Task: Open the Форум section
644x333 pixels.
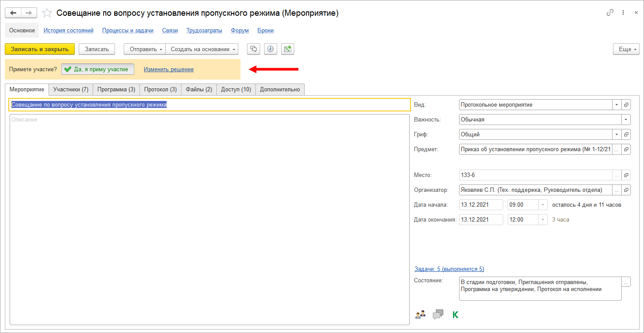Action: pyautogui.click(x=240, y=31)
